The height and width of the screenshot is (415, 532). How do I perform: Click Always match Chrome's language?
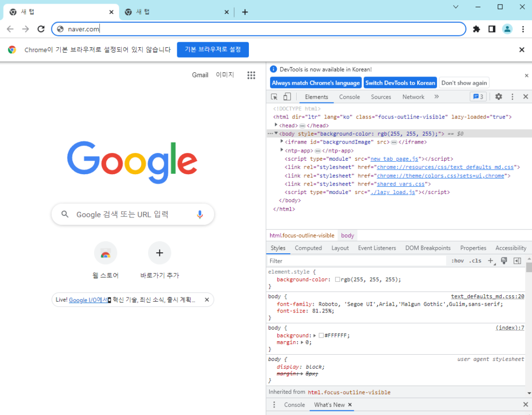click(x=316, y=83)
